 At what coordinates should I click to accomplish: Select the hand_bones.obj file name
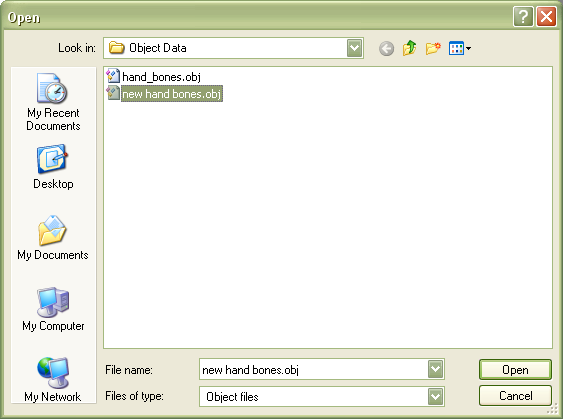[x=161, y=77]
